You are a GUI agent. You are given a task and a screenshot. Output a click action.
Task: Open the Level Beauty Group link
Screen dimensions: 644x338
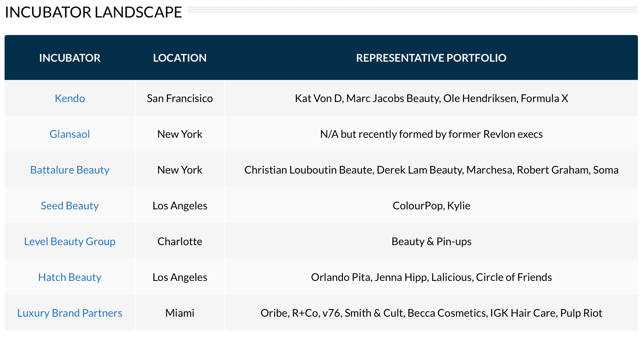pyautogui.click(x=70, y=241)
